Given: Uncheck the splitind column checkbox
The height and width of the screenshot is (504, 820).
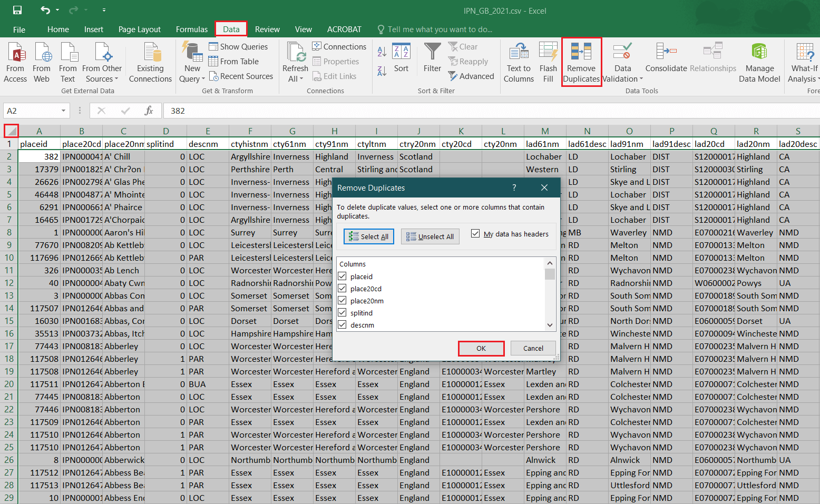Looking at the screenshot, I should coord(342,312).
